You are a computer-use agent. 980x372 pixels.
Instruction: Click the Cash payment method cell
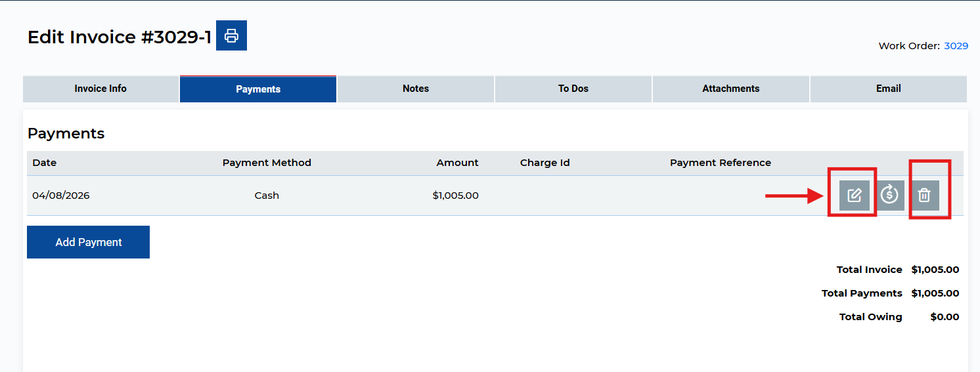(x=267, y=196)
